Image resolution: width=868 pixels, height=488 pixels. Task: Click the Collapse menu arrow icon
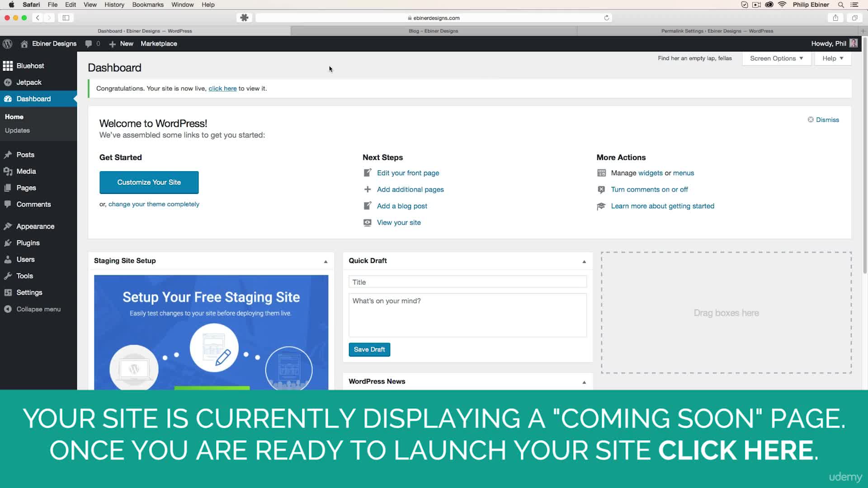[8, 309]
